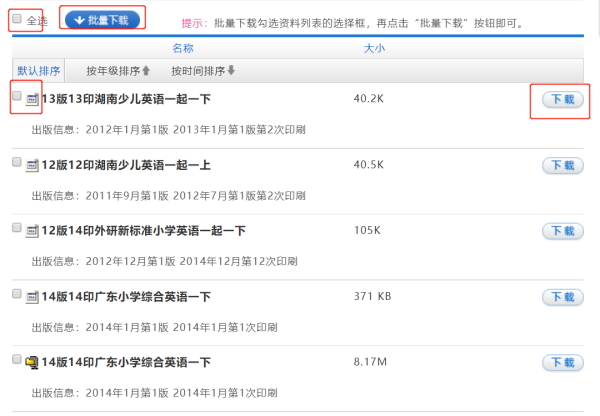600x416 pixels.
Task: Open the 371 KB 14版14印广东小学综合英语一下 title
Action: (x=126, y=297)
